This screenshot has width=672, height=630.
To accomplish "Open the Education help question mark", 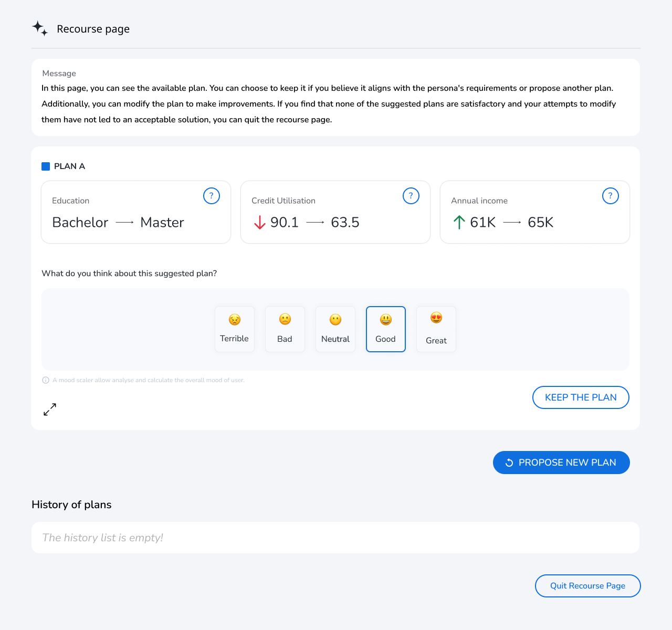I will click(x=212, y=196).
